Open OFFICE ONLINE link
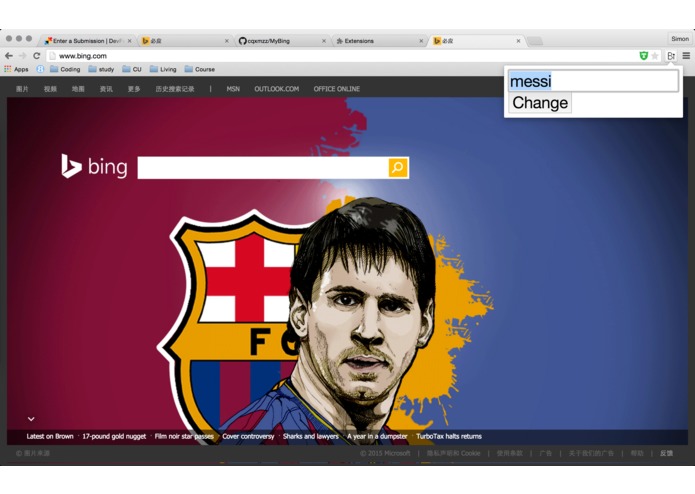This screenshot has width=695, height=494. point(336,89)
